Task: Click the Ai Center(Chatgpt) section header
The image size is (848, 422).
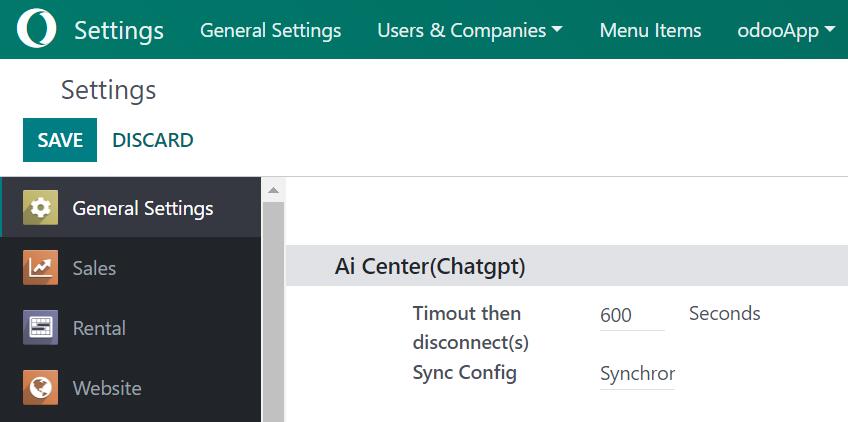Action: (x=430, y=267)
